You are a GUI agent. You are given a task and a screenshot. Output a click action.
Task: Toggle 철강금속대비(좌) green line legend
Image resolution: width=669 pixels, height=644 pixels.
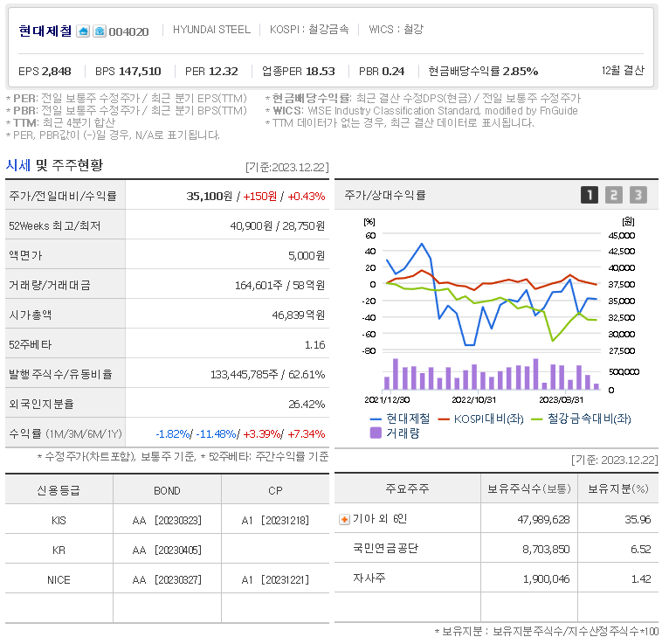pyautogui.click(x=581, y=419)
